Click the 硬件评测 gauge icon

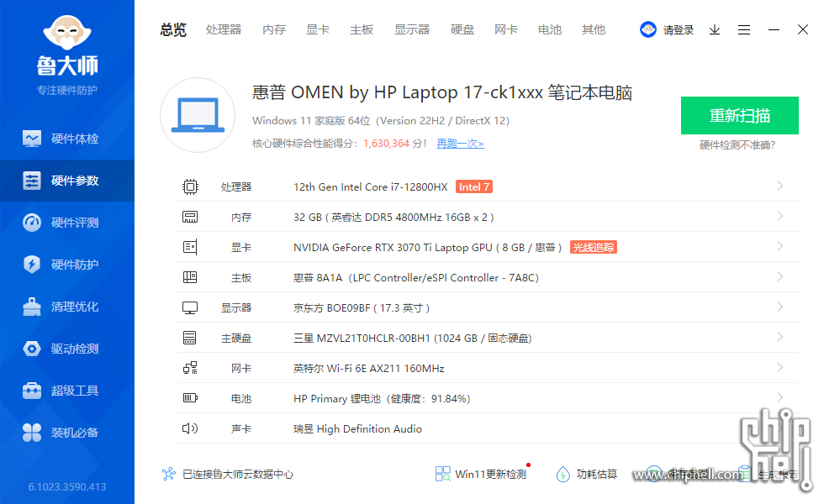(32, 223)
